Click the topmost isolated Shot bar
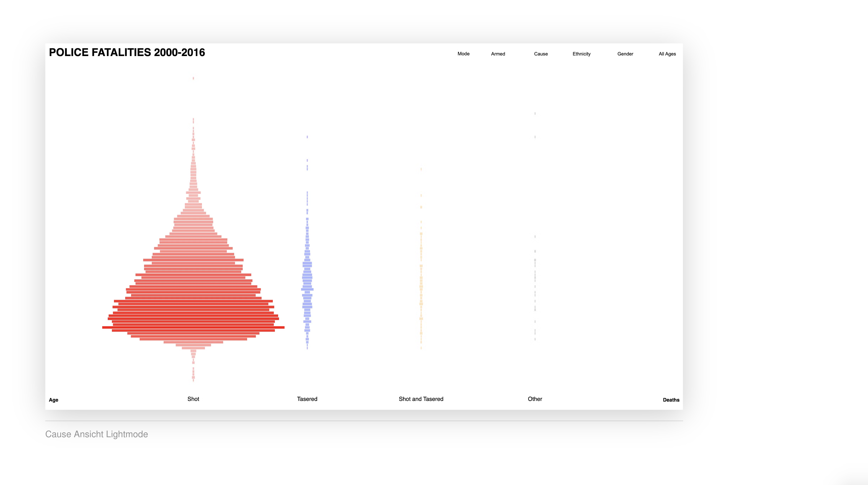 [193, 78]
